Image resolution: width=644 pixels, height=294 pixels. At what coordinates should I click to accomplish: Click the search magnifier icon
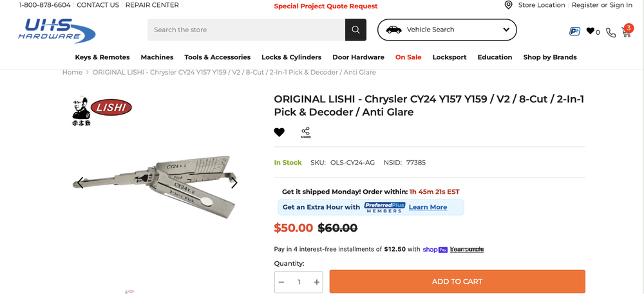click(x=355, y=30)
